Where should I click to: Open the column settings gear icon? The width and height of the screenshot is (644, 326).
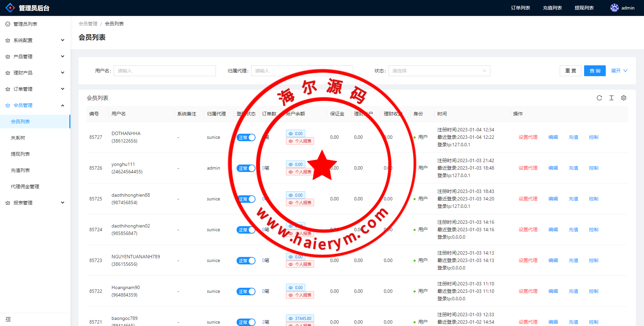623,98
